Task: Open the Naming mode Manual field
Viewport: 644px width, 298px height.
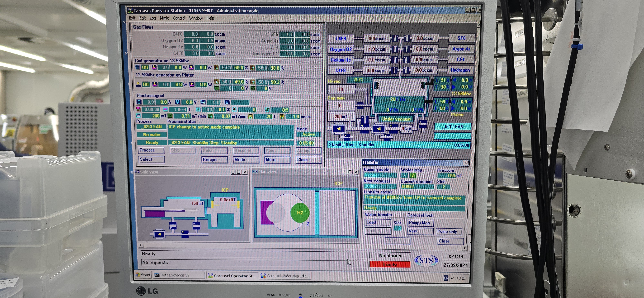Action: pos(380,175)
